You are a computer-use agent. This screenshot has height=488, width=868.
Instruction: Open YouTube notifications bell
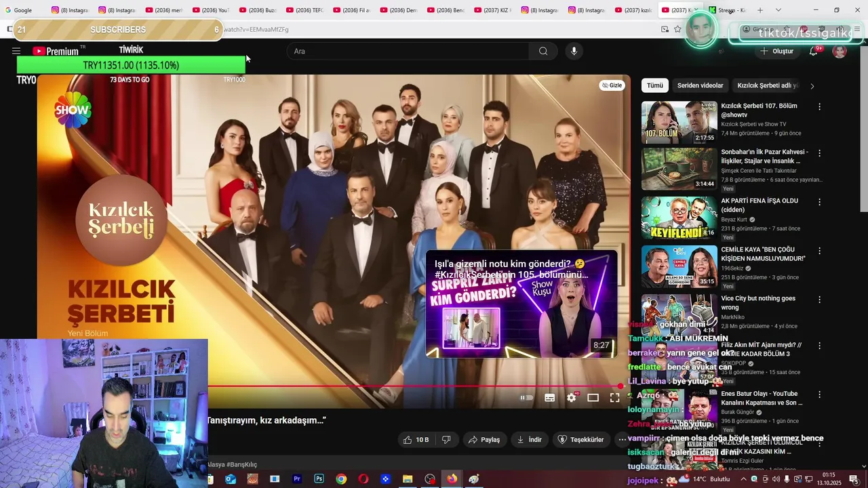tap(813, 51)
